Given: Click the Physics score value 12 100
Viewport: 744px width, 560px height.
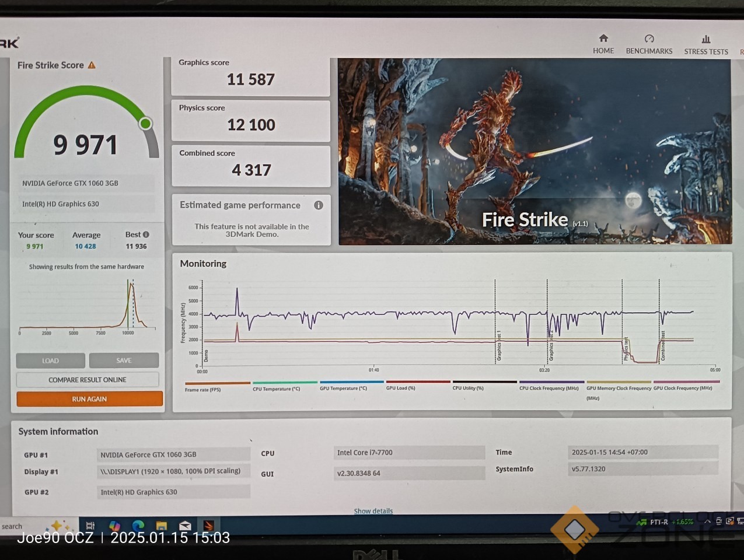Looking at the screenshot, I should (x=251, y=125).
